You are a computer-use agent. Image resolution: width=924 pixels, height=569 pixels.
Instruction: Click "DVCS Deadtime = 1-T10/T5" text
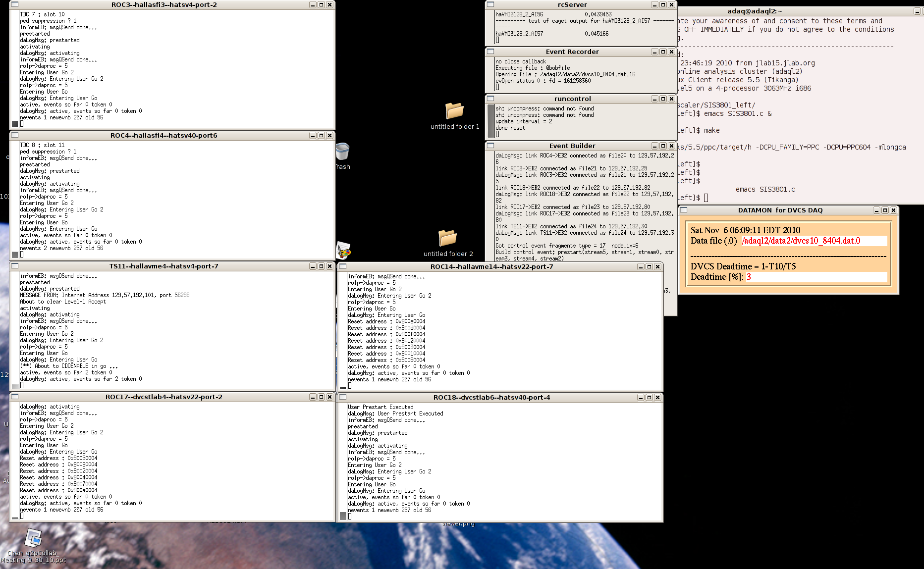tap(743, 266)
